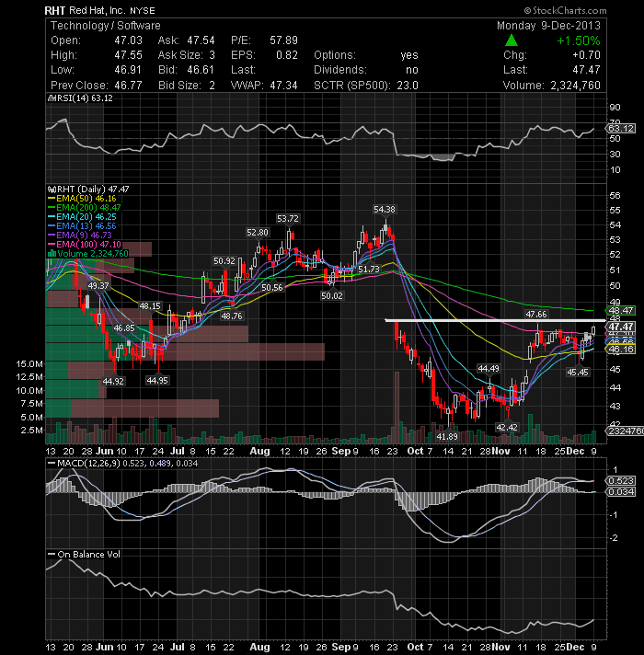Click the EMA(20) 46.25 legend entry
The image size is (644, 655).
86,217
